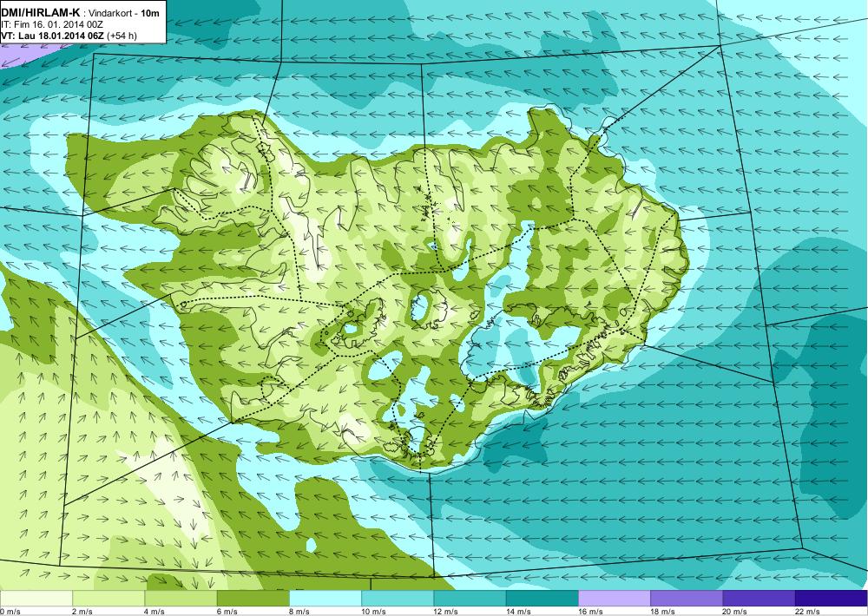Click the dark green 6–8 m/s legend swatch

coord(253,599)
